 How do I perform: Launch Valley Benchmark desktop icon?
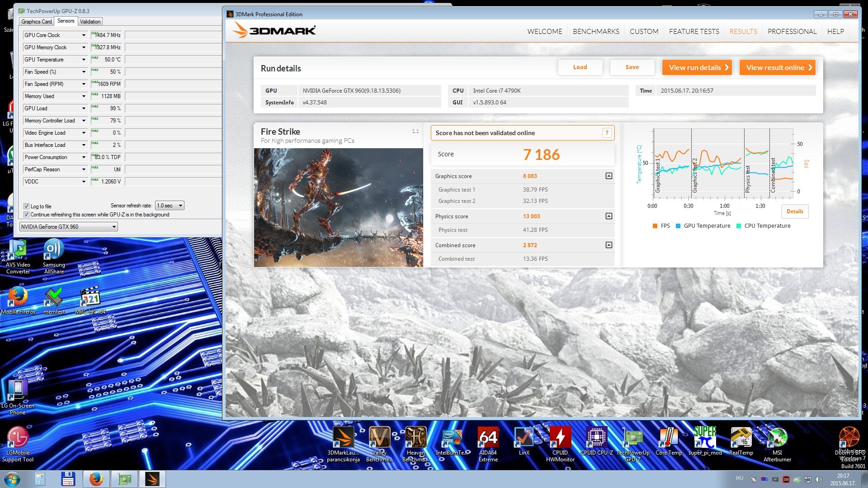379,444
